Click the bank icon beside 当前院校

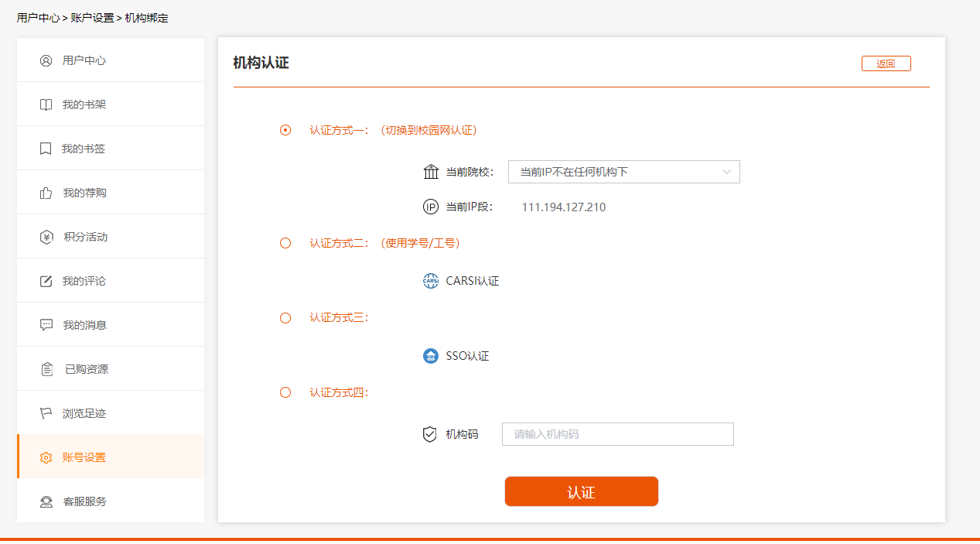coord(431,171)
